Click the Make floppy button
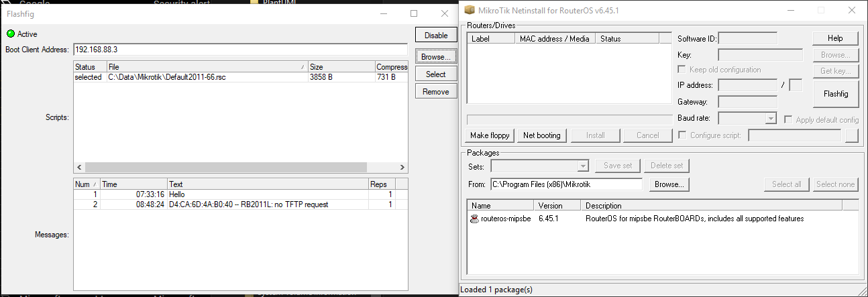 [490, 135]
